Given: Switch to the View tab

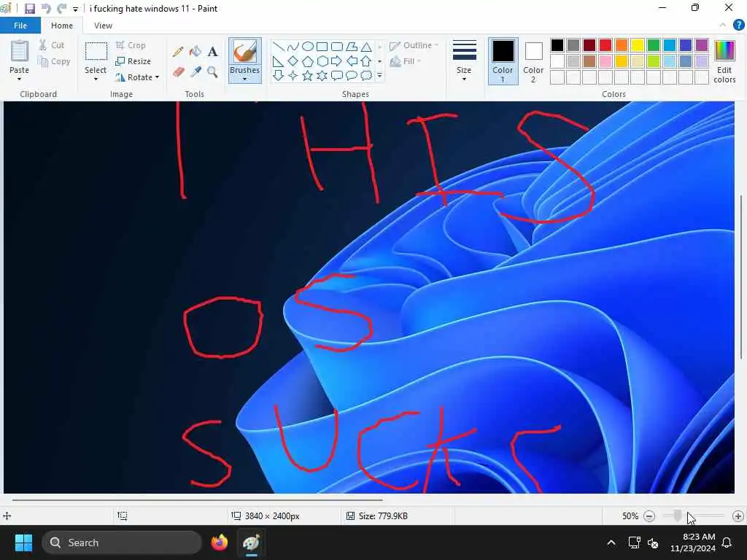Looking at the screenshot, I should (x=103, y=26).
